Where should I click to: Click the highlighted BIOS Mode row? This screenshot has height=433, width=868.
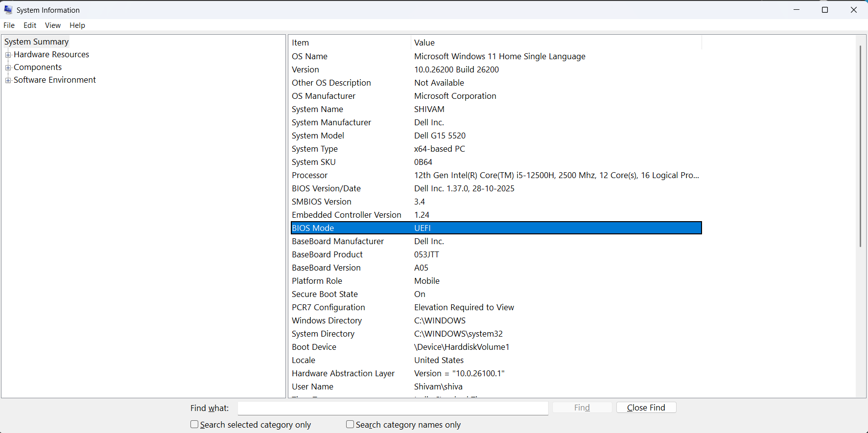[496, 228]
